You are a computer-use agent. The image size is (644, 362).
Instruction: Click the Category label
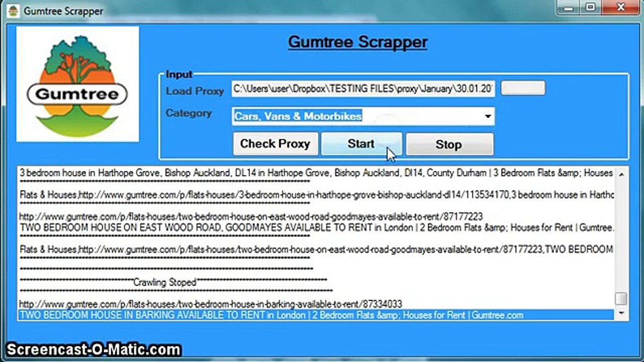(x=189, y=113)
